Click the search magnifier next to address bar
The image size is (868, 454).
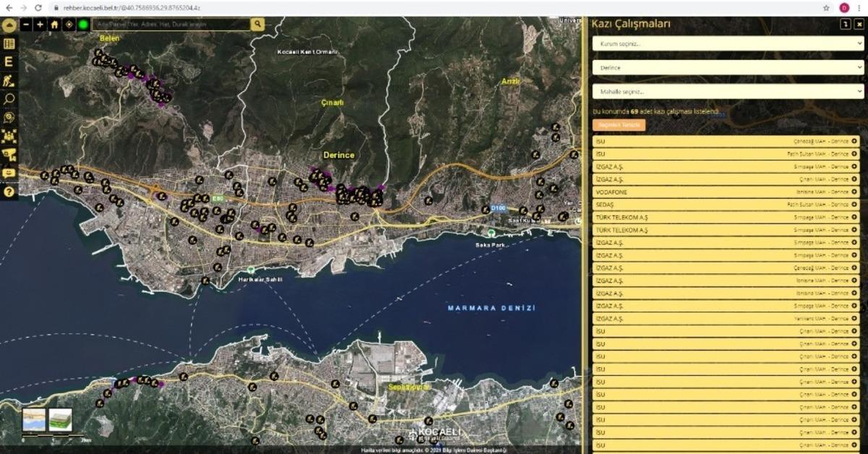click(x=257, y=24)
